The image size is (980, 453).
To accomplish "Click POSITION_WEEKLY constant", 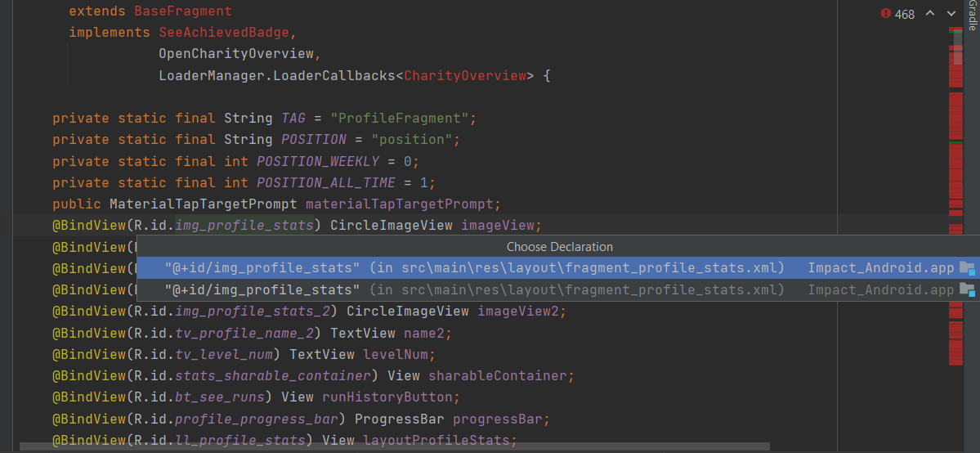I will (317, 161).
